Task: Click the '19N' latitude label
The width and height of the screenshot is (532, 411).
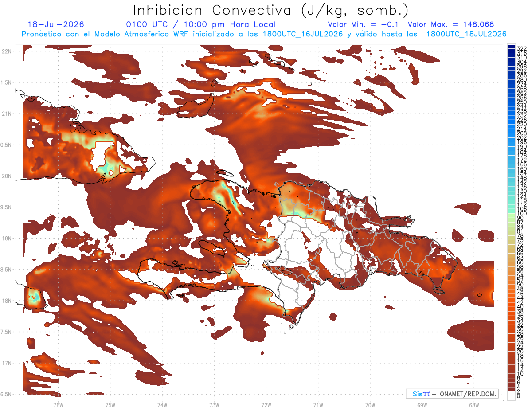Action: click(6, 239)
